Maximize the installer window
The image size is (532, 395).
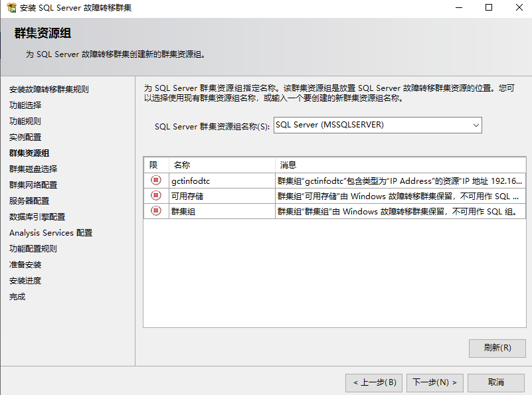[489, 8]
